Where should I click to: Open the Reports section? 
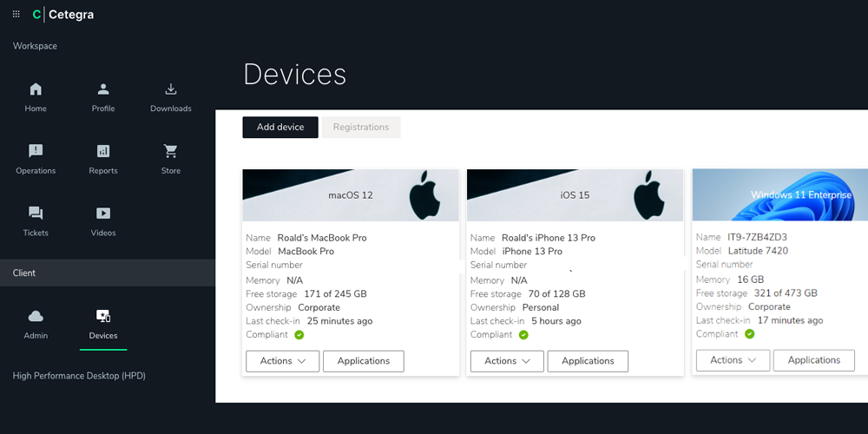coord(103,160)
